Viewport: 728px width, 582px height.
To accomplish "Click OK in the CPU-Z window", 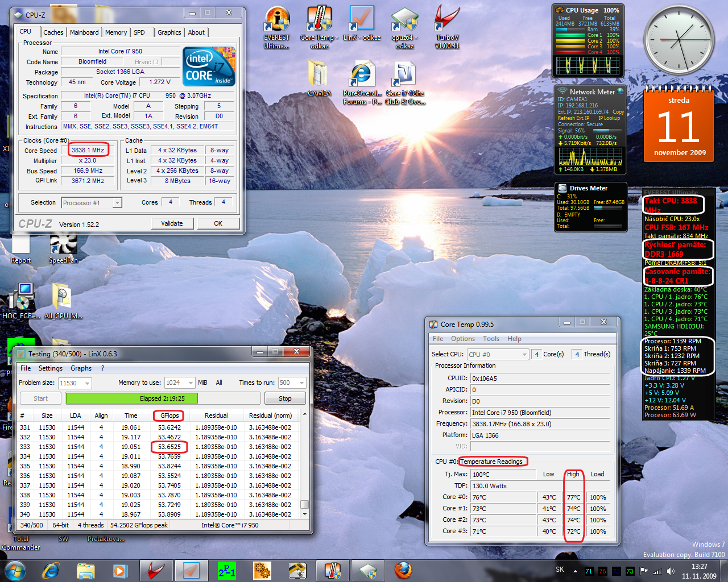I will [218, 223].
